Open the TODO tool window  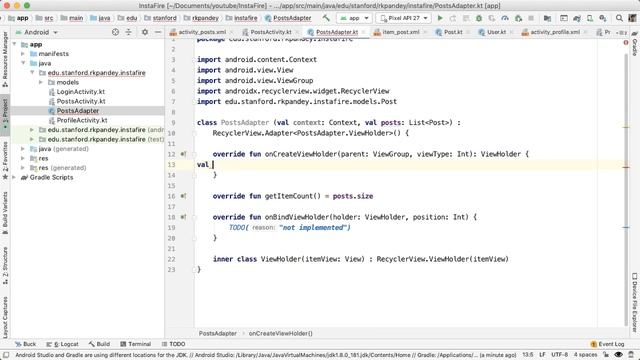pos(173,344)
